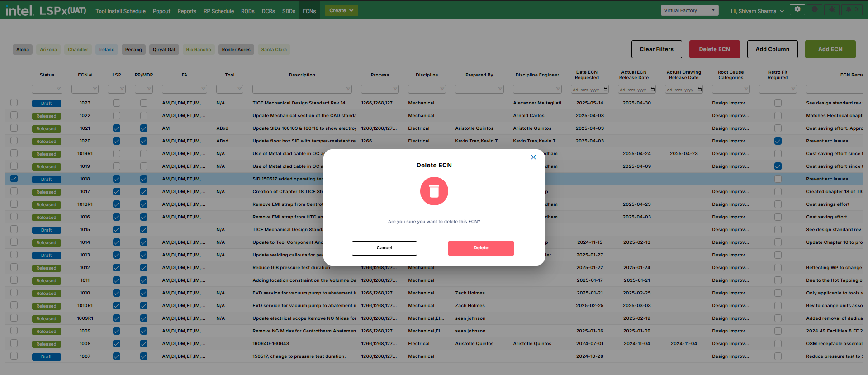Click calendar icon in Date ECN Requested filter

606,90
